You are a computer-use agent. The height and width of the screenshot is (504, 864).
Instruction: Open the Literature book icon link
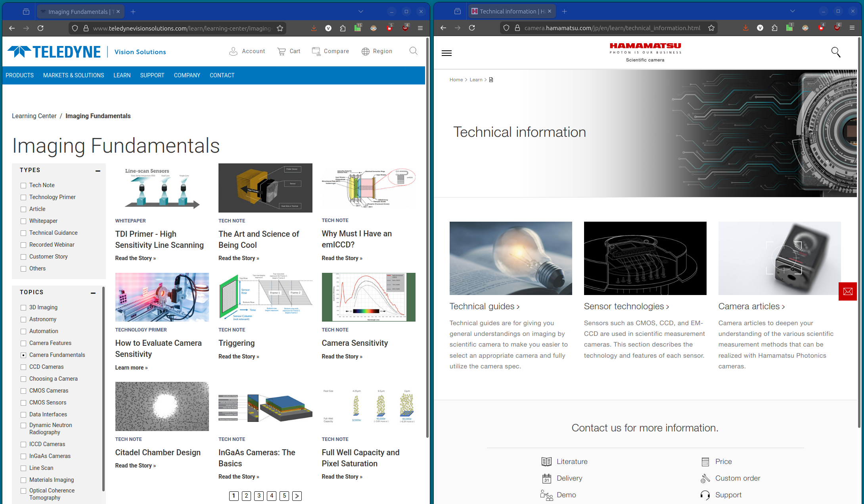coord(546,462)
